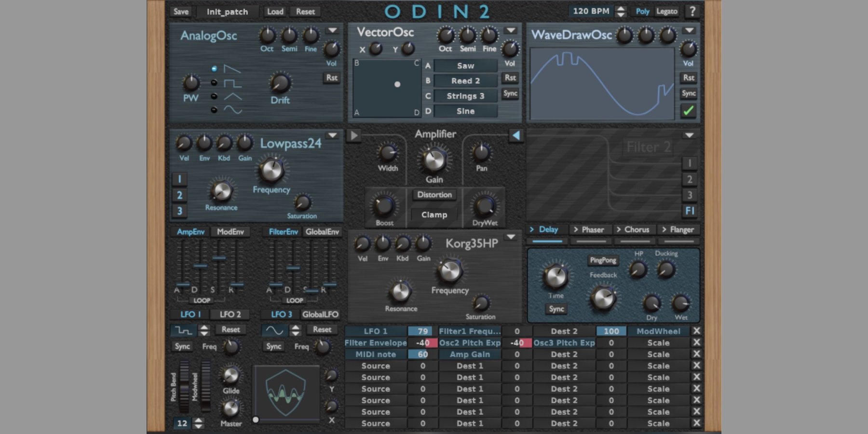Enable Legato mode
The image size is (868, 434).
(x=667, y=12)
